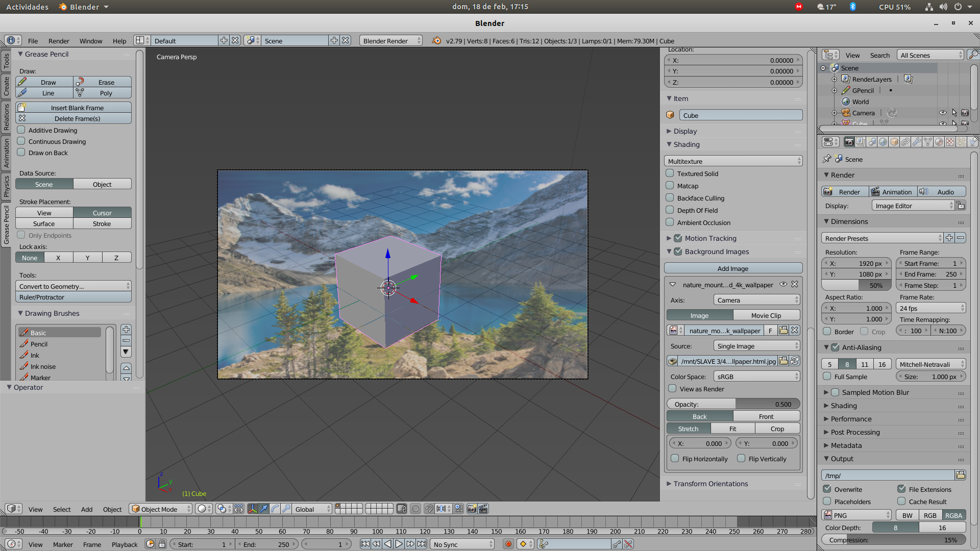This screenshot has width=980, height=551.
Task: Open the Modifiers wrench tab
Action: (917, 142)
